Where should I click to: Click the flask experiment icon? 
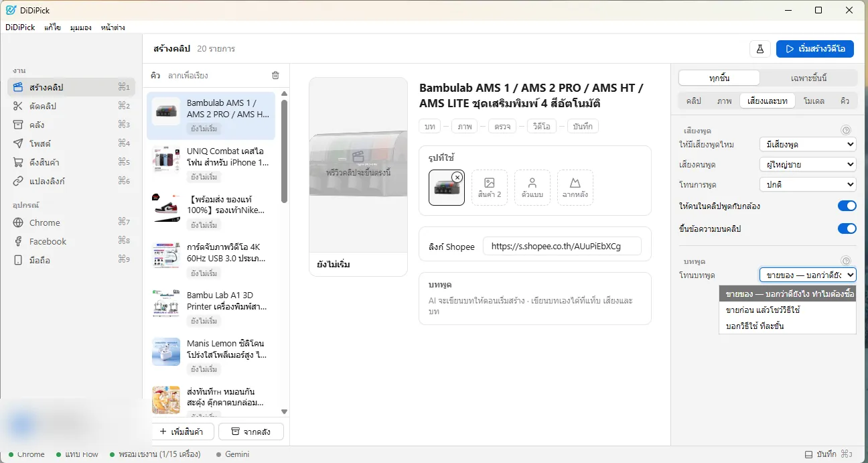(x=760, y=49)
